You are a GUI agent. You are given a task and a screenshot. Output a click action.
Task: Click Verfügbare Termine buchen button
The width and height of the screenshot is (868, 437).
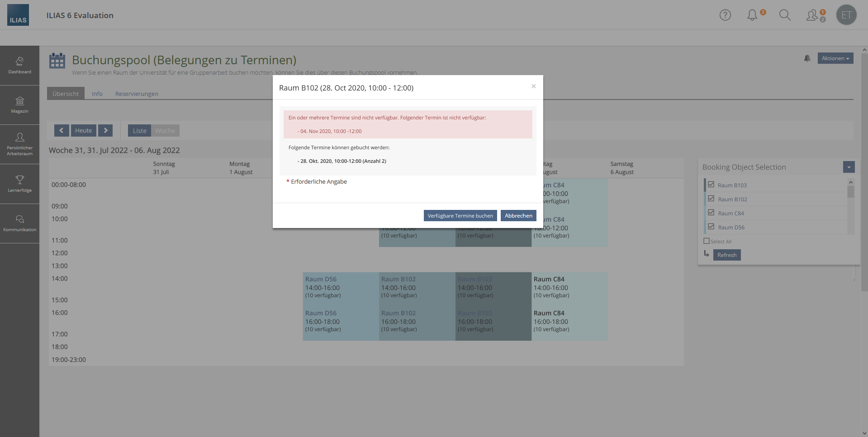pyautogui.click(x=460, y=216)
